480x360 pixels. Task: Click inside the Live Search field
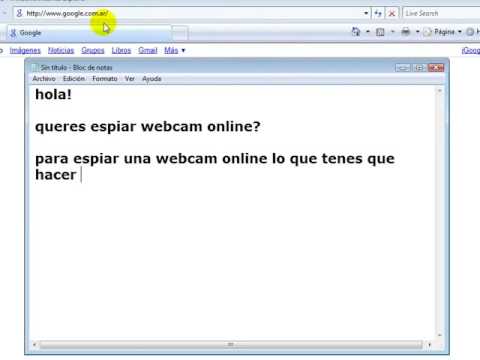[x=442, y=13]
